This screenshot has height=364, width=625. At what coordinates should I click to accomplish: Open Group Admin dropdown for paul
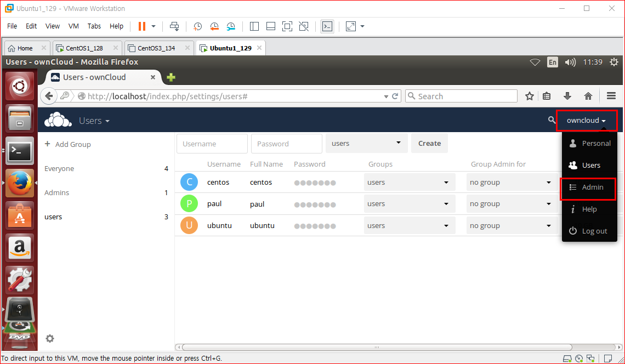click(512, 204)
